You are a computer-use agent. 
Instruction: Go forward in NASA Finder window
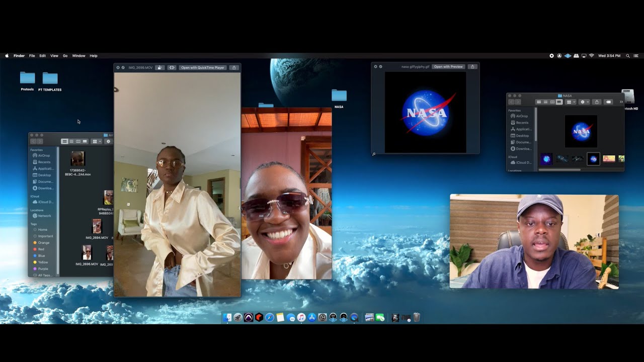click(518, 102)
